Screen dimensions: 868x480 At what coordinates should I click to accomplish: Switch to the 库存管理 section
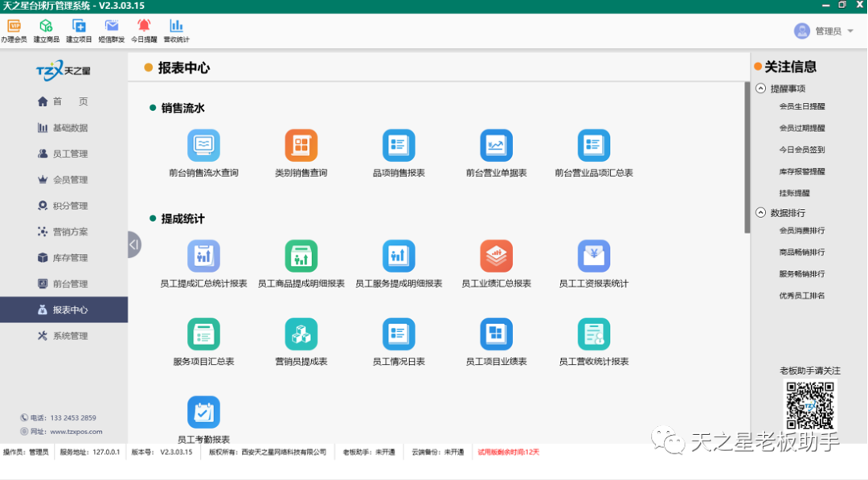[63, 257]
